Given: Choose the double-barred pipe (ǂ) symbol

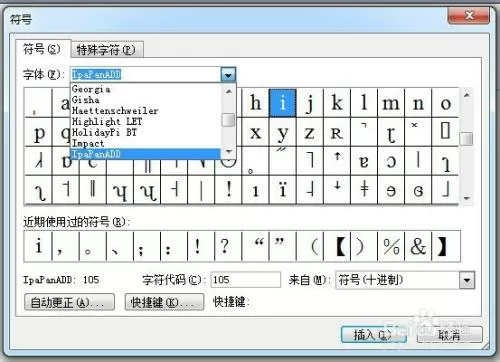Looking at the screenshot, I should coord(364,190).
